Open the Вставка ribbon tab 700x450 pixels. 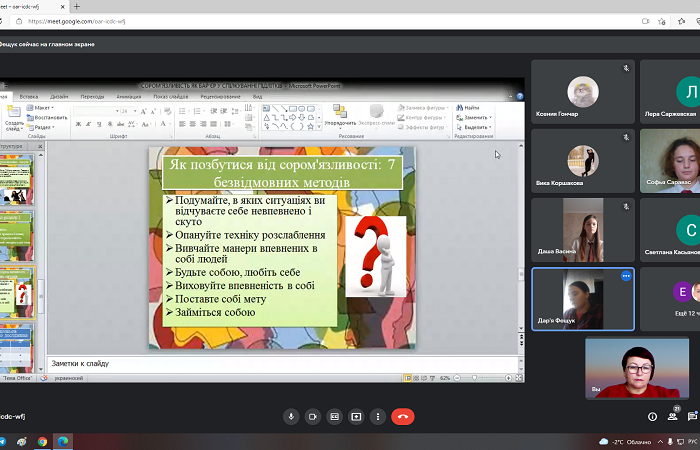point(29,97)
